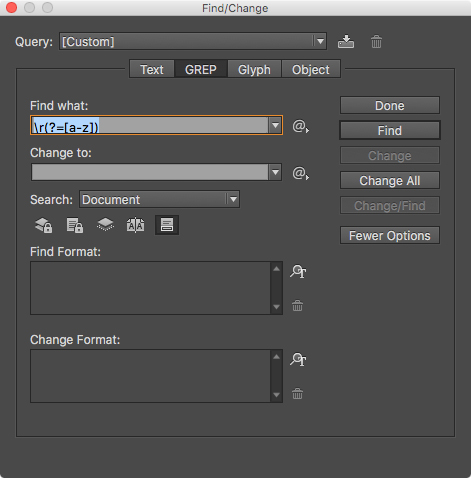The width and height of the screenshot is (471, 478).
Task: Clear Change Format with trash icon
Action: pyautogui.click(x=297, y=393)
